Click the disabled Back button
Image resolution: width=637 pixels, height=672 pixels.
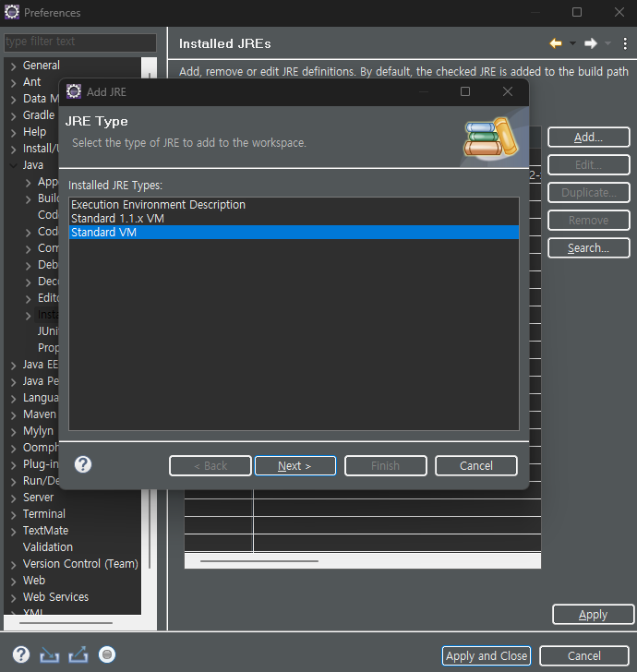coord(210,466)
